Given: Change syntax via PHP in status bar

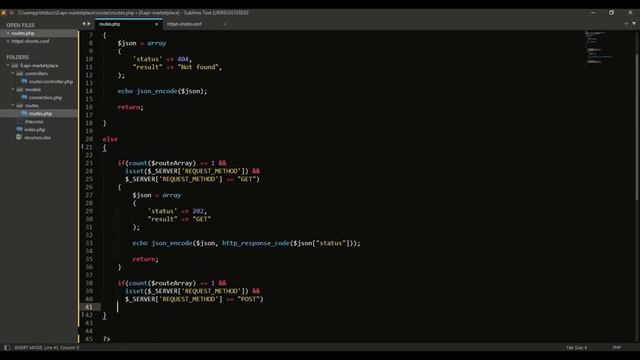Looking at the screenshot, I should pos(616,348).
